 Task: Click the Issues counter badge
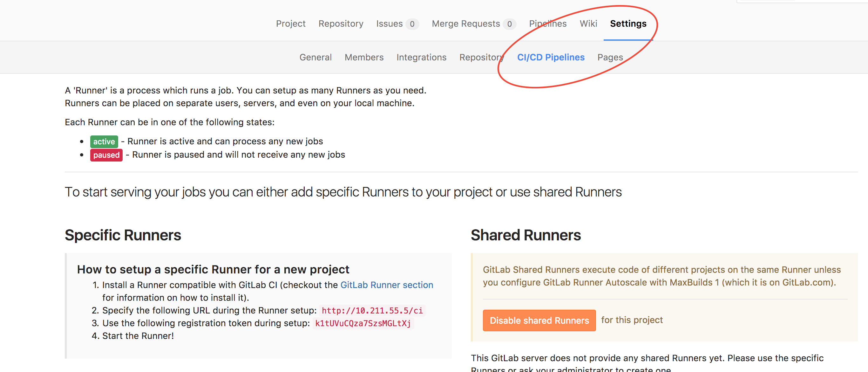coord(412,24)
